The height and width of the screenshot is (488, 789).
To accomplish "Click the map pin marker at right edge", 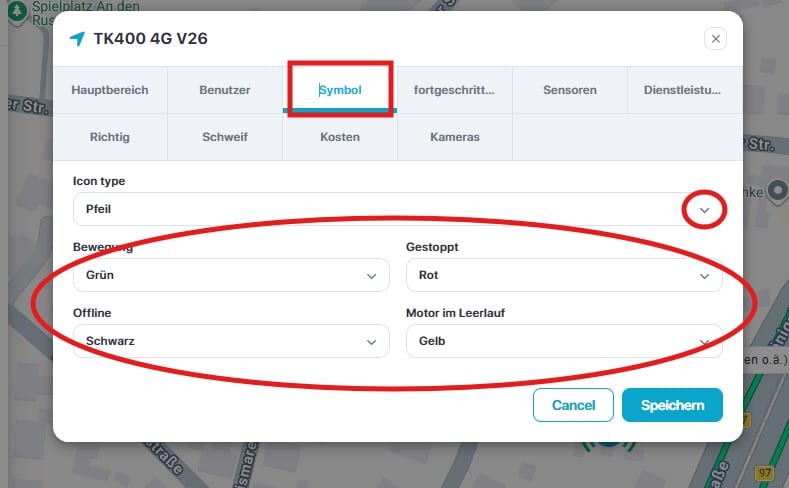I will tap(777, 192).
